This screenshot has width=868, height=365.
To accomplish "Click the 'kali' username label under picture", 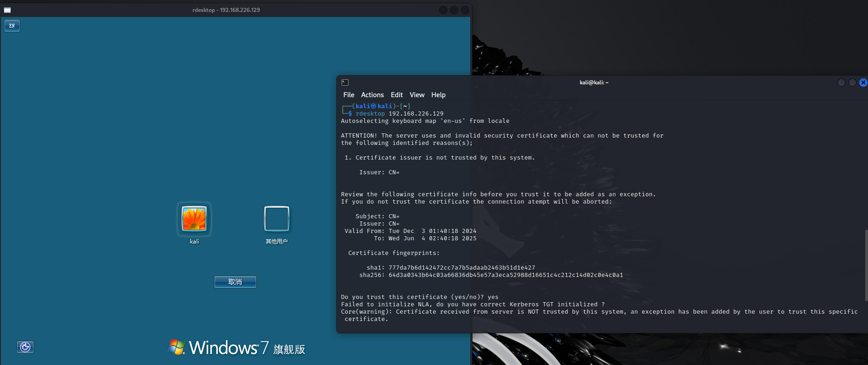I will 194,242.
